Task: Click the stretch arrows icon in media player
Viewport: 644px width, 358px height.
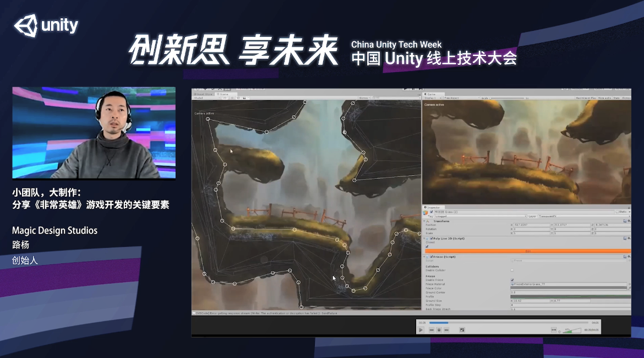Action: click(554, 330)
